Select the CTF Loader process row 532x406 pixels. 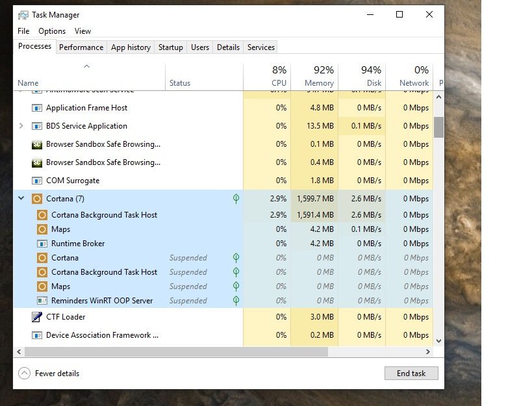pyautogui.click(x=223, y=317)
